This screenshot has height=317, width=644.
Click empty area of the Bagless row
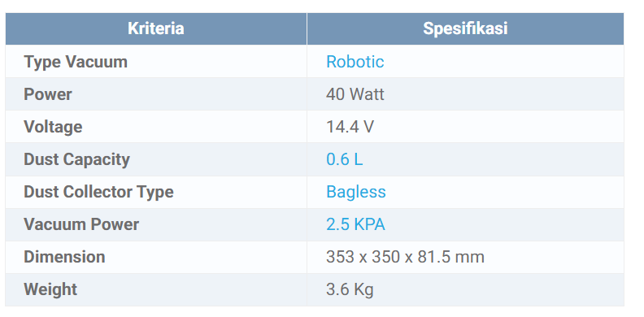[505, 192]
